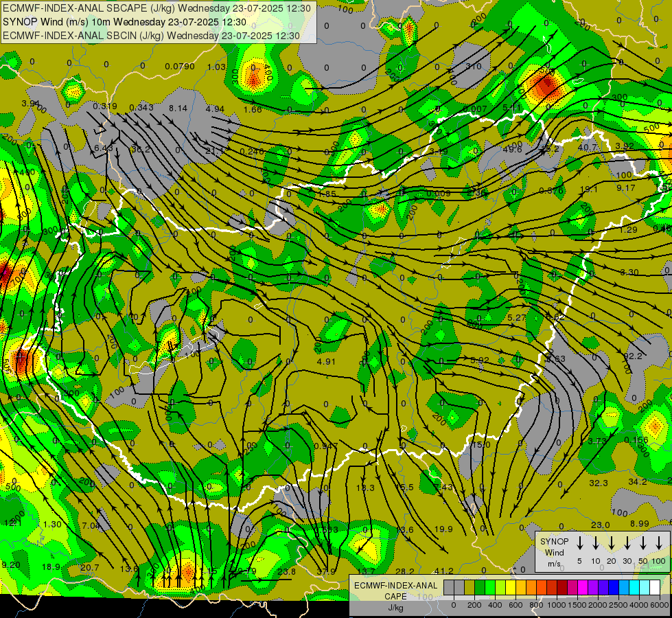Click the 34.2 value on the map
This screenshot has height=618, width=672.
(x=638, y=482)
